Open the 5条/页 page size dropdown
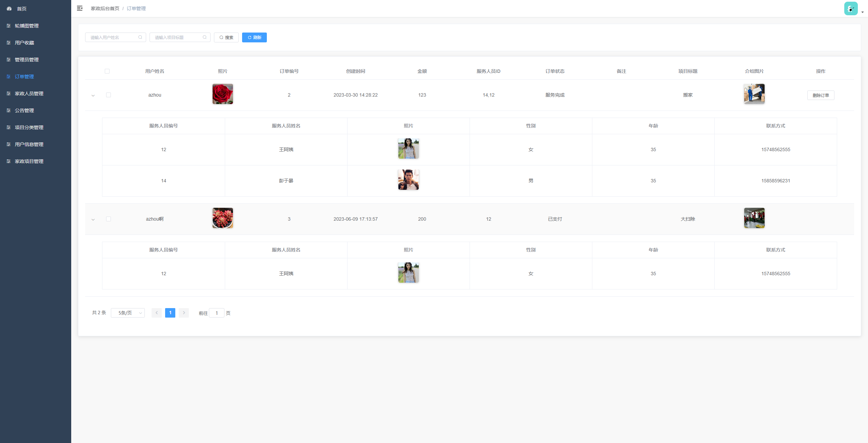Viewport: 868px width, 443px height. [x=128, y=313]
